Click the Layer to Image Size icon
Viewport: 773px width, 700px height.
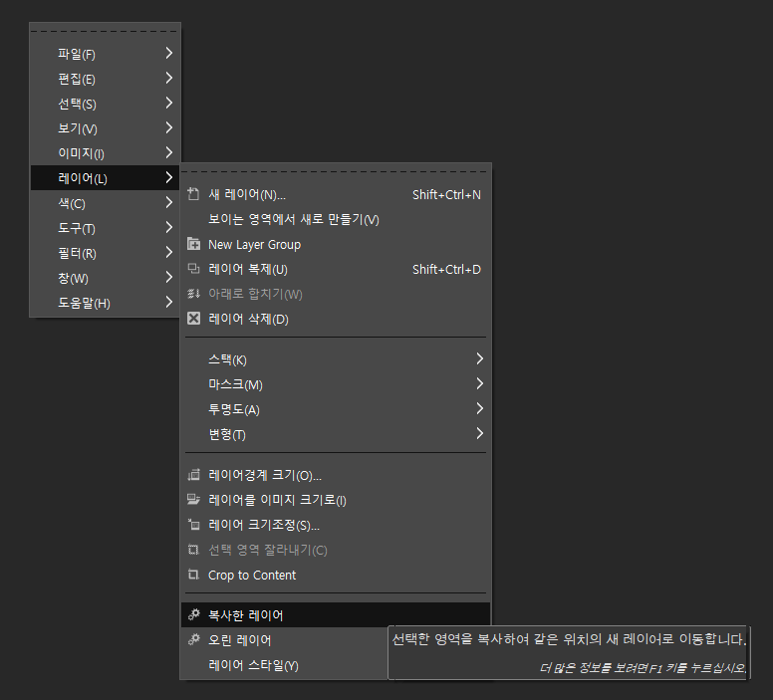tap(193, 500)
